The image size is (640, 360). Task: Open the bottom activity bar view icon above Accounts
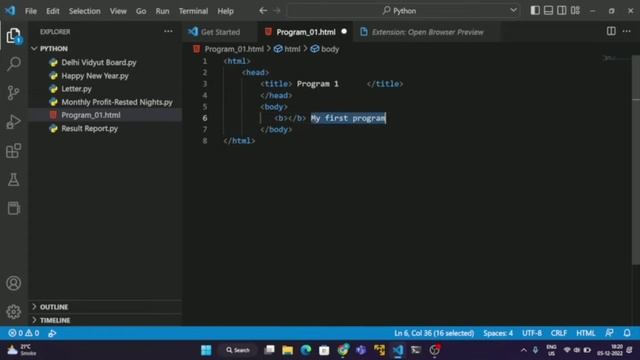(13, 208)
